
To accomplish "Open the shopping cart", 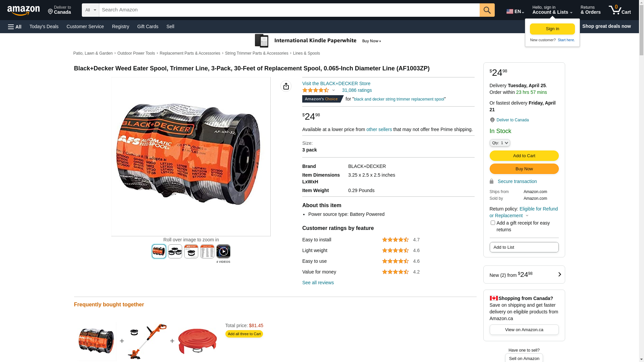I will point(620,10).
